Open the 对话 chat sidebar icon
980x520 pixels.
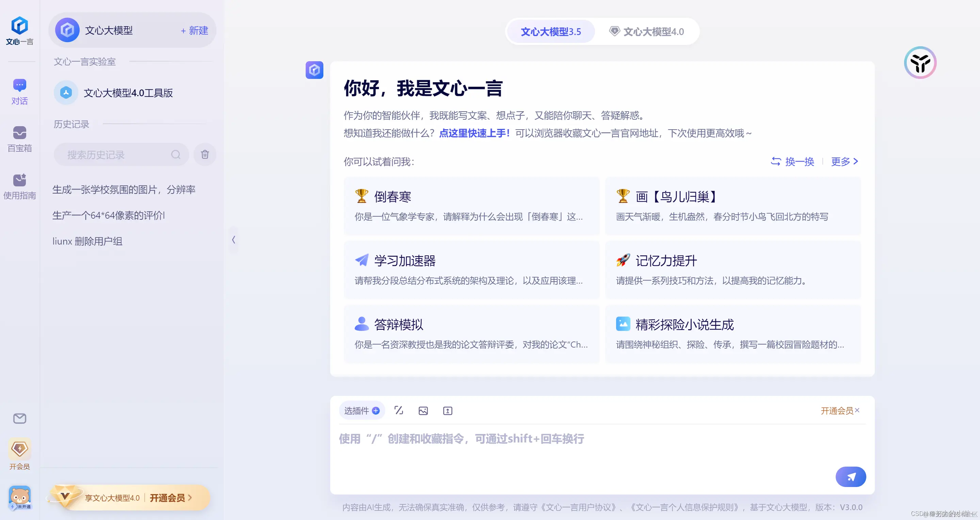coord(19,85)
